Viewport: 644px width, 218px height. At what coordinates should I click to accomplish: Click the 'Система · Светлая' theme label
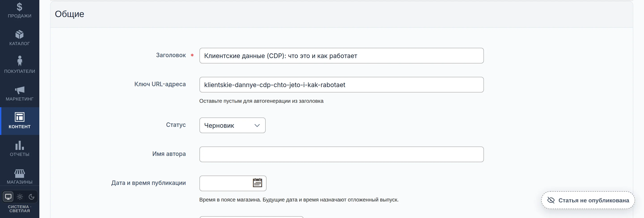pos(19,209)
